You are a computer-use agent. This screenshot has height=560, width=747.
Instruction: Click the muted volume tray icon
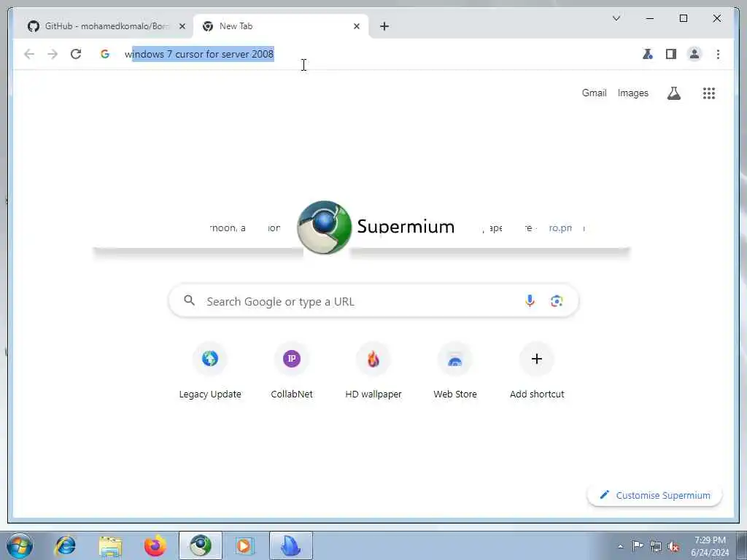[x=673, y=546]
